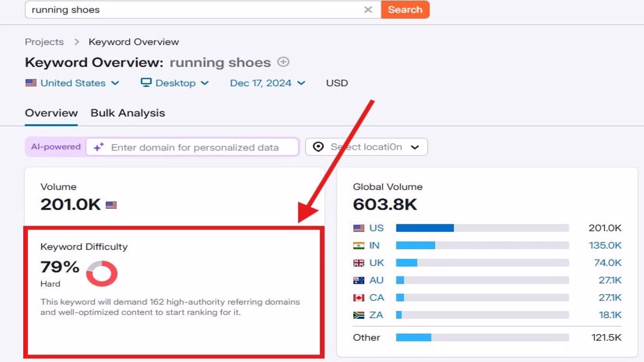Switch to the Bulk Analysis tab
The image size is (644, 362).
(127, 113)
